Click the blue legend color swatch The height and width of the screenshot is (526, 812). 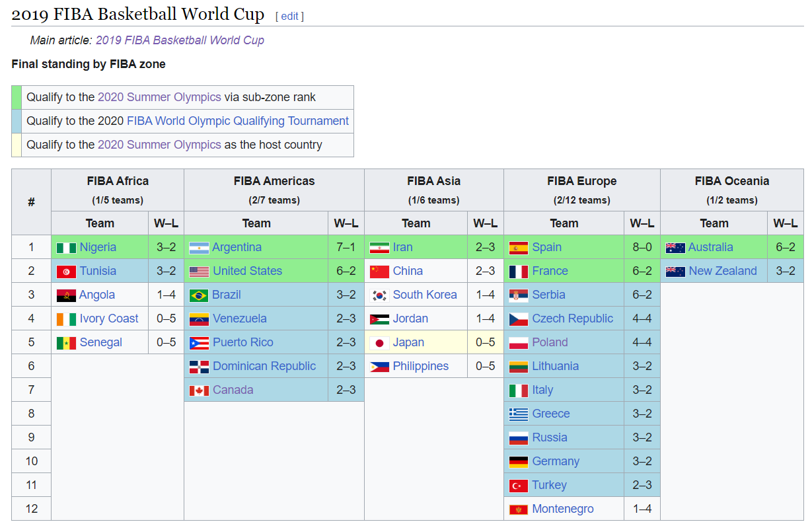coord(17,122)
